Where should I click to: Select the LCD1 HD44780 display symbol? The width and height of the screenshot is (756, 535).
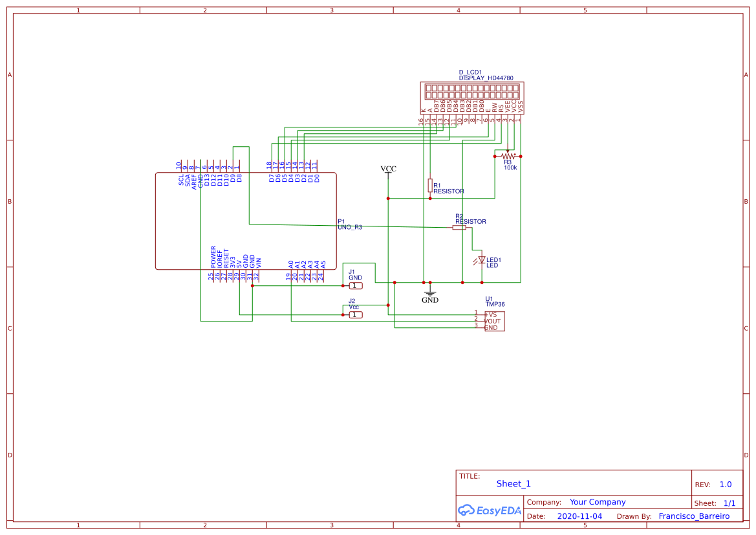tap(473, 96)
